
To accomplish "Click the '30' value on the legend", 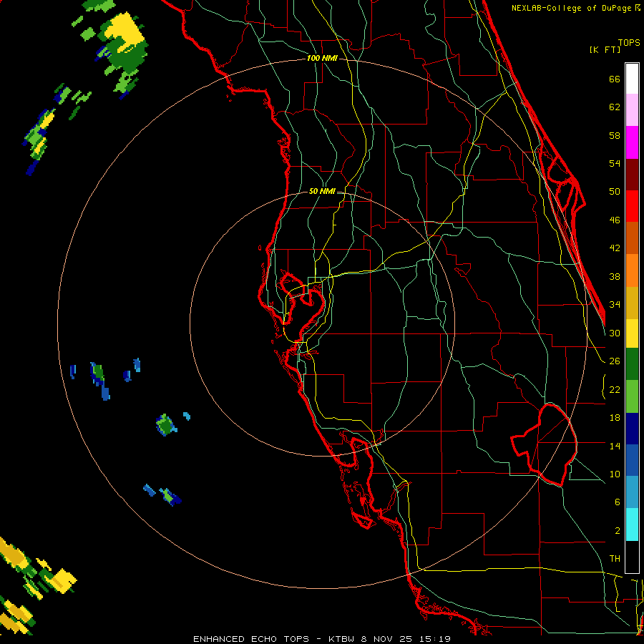I will (x=615, y=333).
